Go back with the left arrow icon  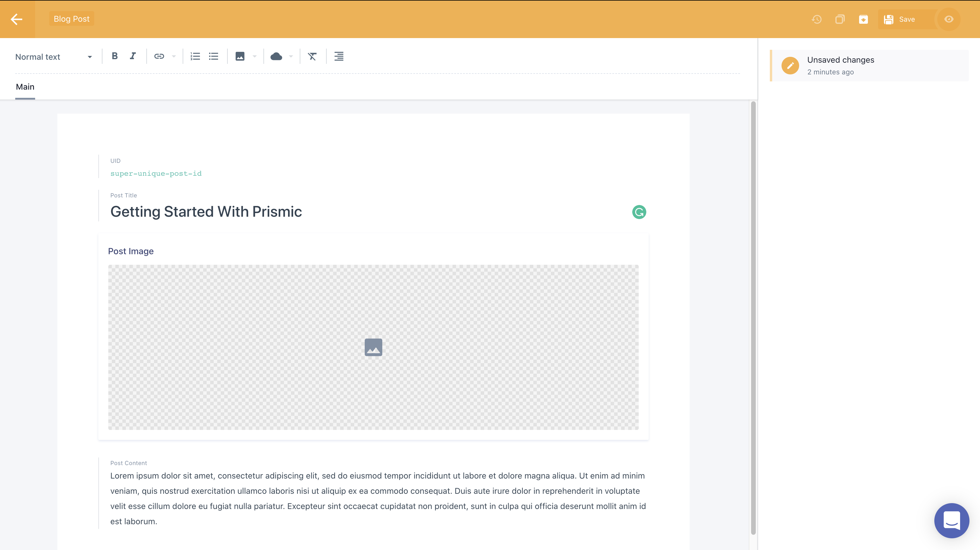17,19
